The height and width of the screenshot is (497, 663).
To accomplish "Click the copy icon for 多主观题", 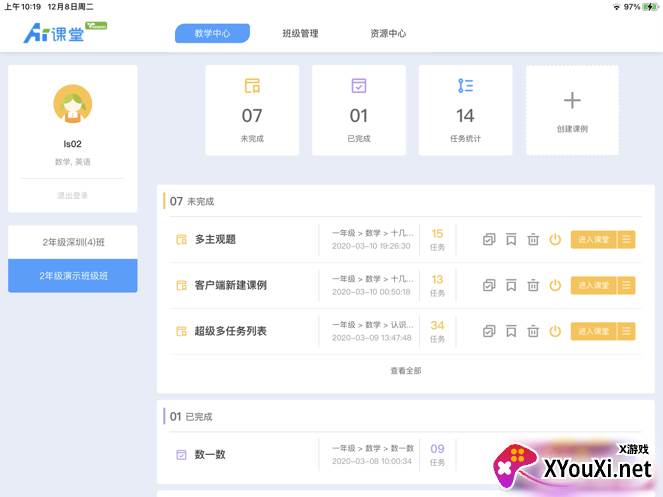I will 489,239.
